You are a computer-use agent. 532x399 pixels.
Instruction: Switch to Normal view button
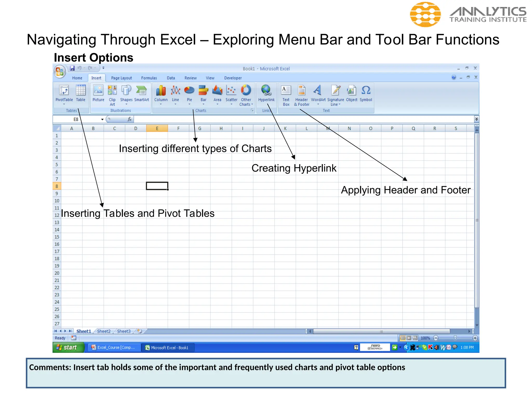403,338
